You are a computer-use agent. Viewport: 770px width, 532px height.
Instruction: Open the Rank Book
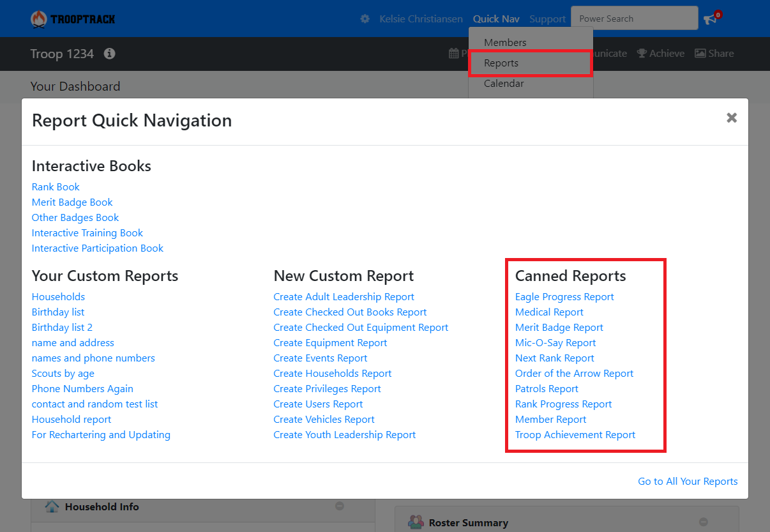tap(56, 187)
